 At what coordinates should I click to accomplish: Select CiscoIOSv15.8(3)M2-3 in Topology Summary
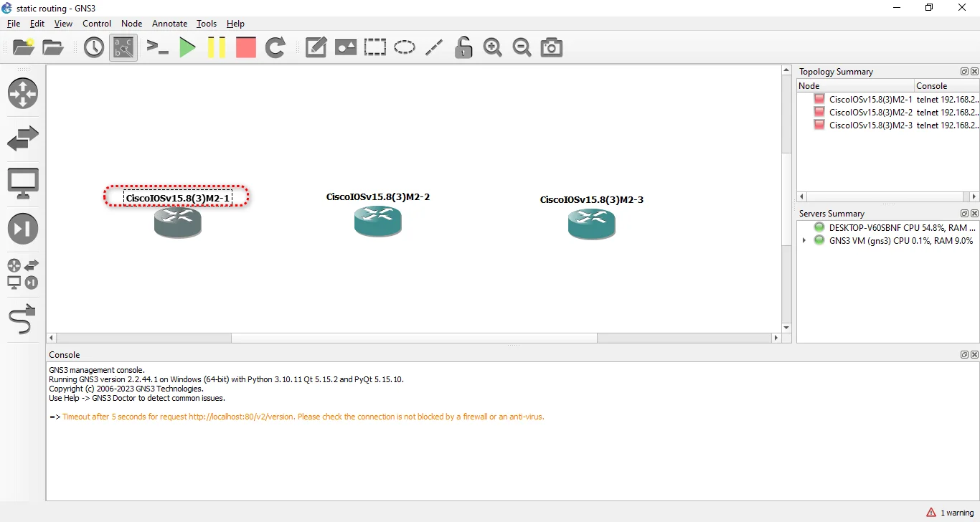click(870, 125)
